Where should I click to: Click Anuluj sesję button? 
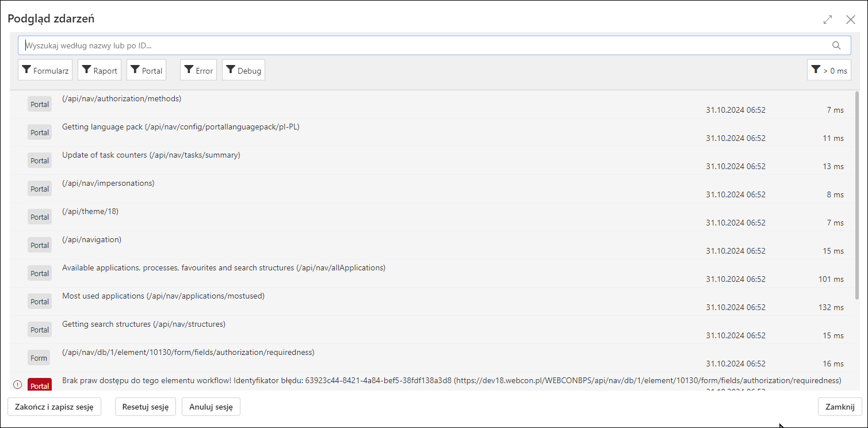click(x=211, y=407)
